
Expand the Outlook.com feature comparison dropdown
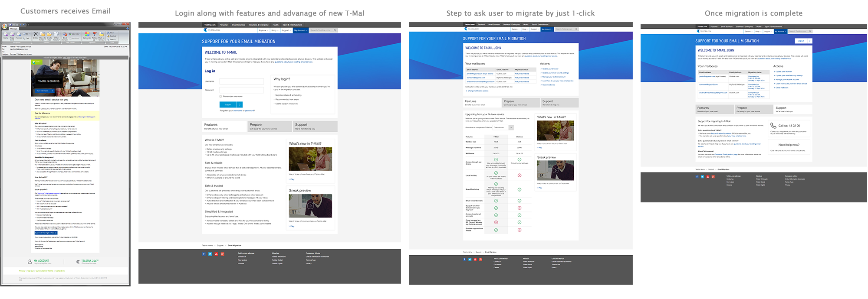[511, 127]
